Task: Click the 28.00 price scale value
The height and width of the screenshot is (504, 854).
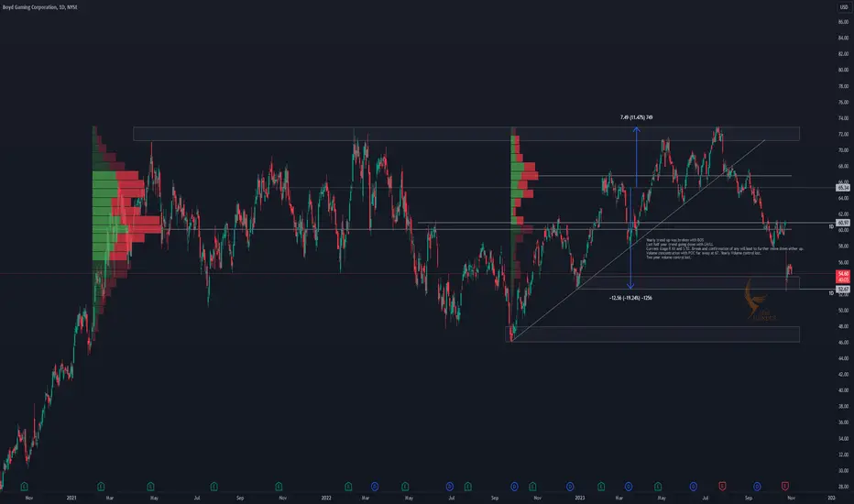Action: [x=843, y=487]
